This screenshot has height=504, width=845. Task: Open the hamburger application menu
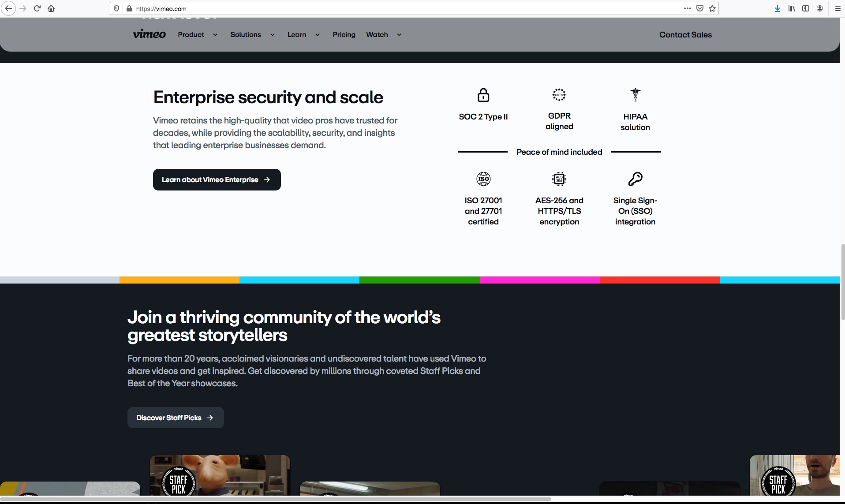(x=838, y=8)
